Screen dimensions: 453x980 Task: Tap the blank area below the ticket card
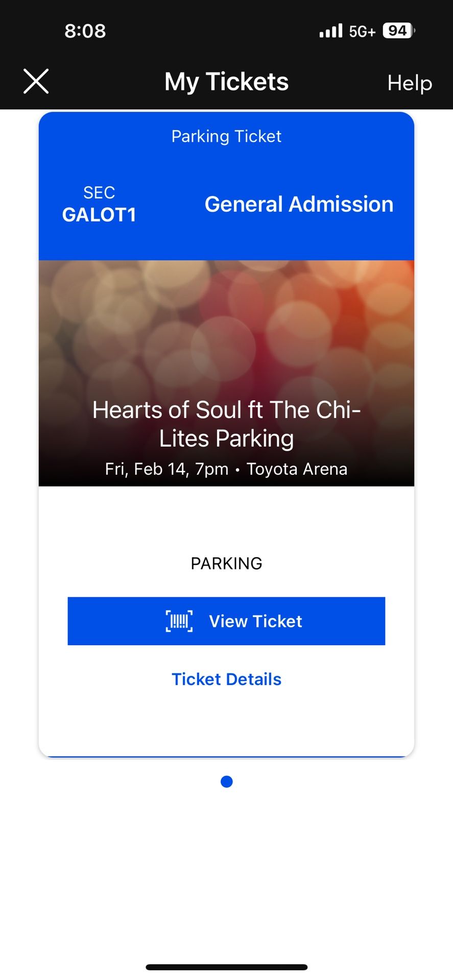pos(226,868)
